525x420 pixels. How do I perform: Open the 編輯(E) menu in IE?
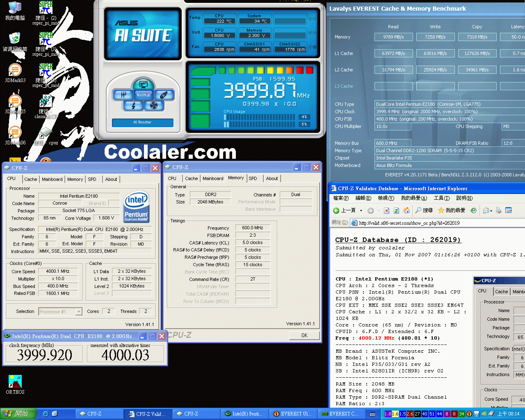click(x=363, y=198)
